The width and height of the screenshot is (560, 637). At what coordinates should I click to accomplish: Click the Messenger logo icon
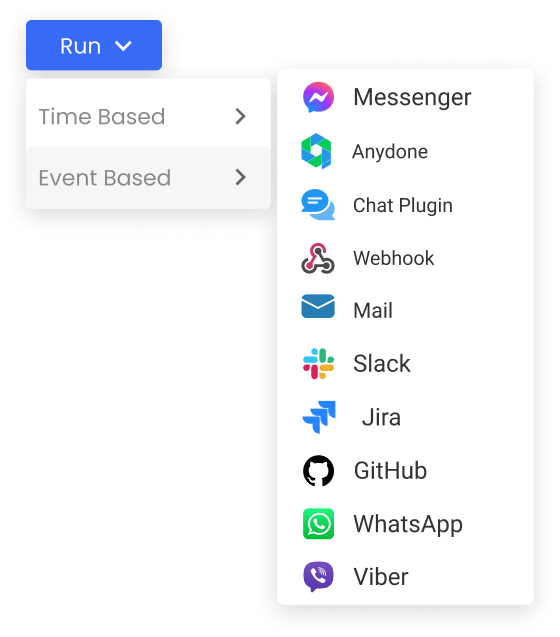pos(318,98)
